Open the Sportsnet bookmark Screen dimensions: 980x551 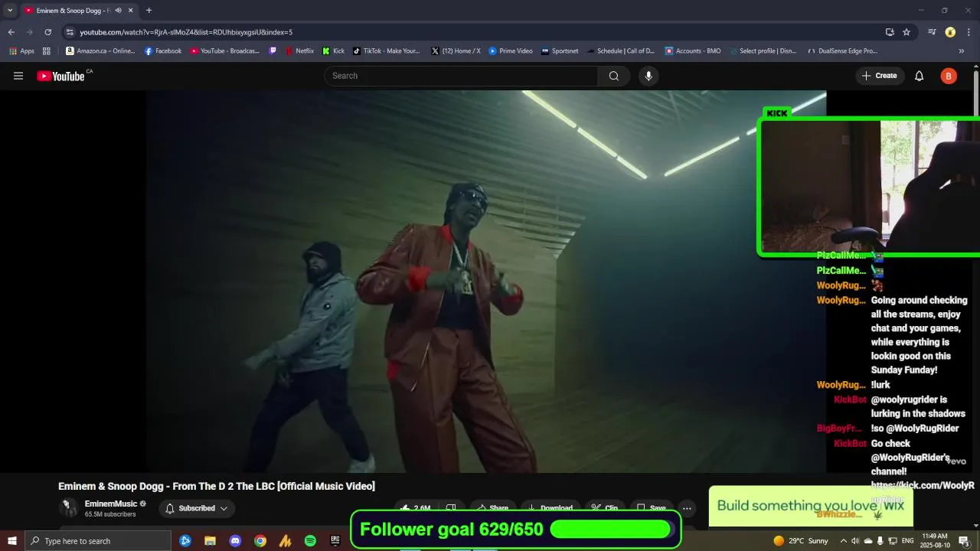(x=560, y=51)
